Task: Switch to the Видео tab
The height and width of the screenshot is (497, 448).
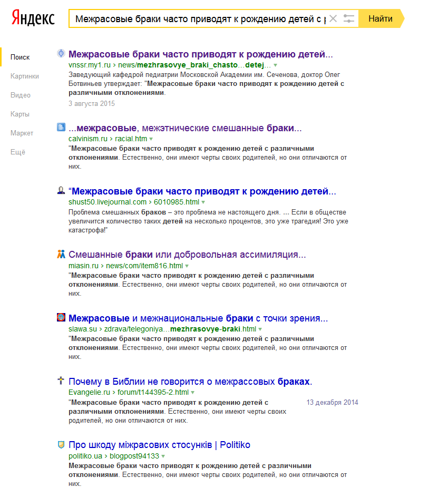Action: coord(20,95)
